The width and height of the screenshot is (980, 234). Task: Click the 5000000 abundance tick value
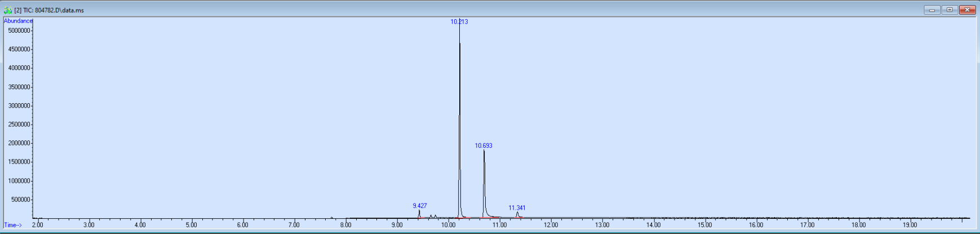(x=19, y=30)
